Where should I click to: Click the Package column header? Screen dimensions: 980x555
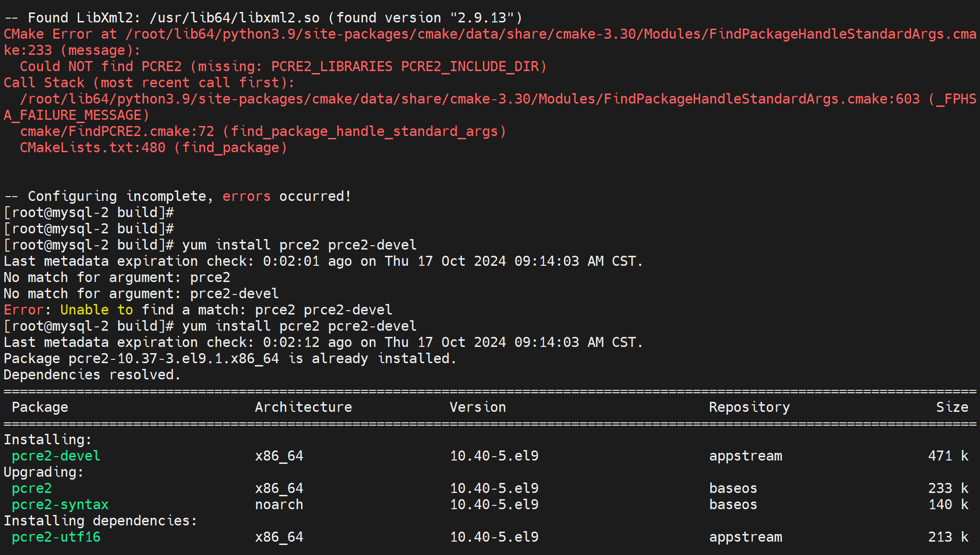point(40,407)
